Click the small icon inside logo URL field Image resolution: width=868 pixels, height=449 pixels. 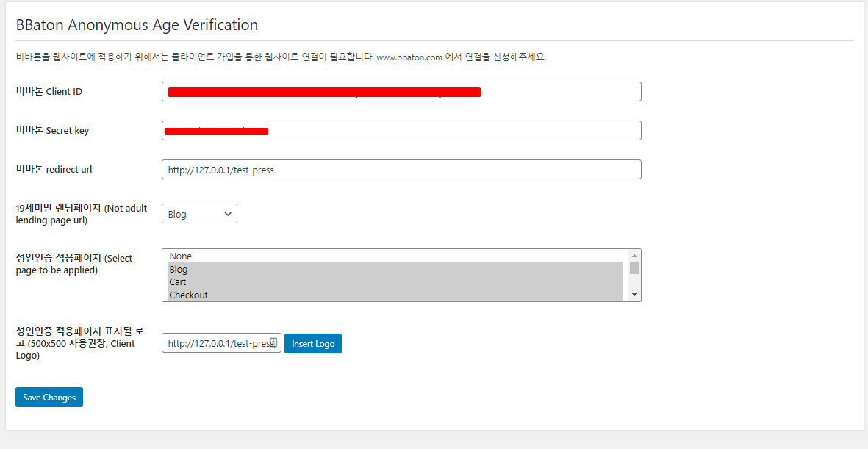point(273,342)
